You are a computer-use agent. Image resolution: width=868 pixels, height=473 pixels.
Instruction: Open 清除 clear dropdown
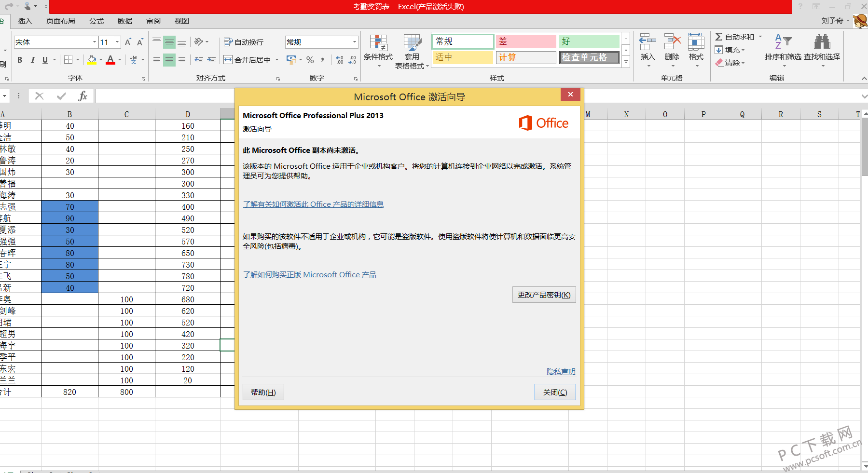(x=730, y=63)
